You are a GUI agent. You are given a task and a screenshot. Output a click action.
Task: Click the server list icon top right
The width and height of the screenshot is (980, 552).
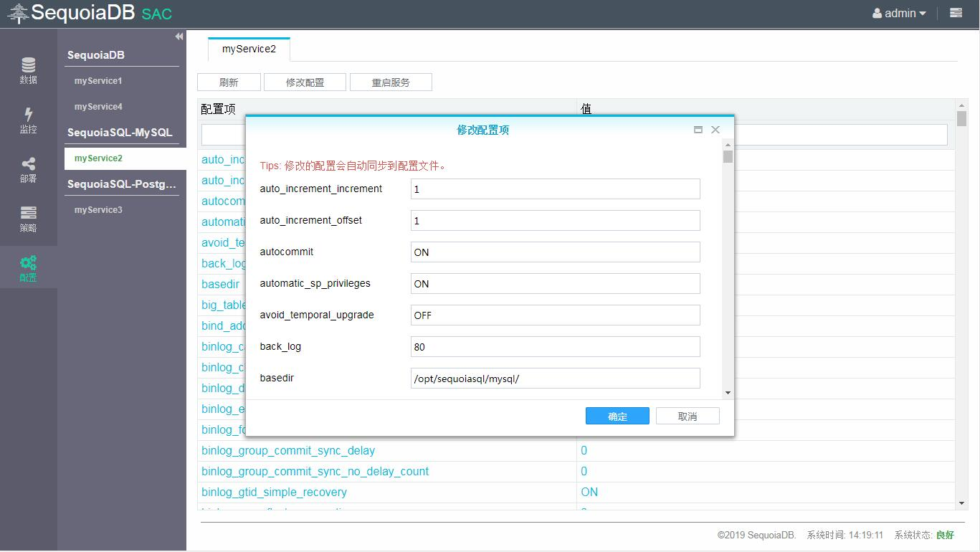(956, 13)
